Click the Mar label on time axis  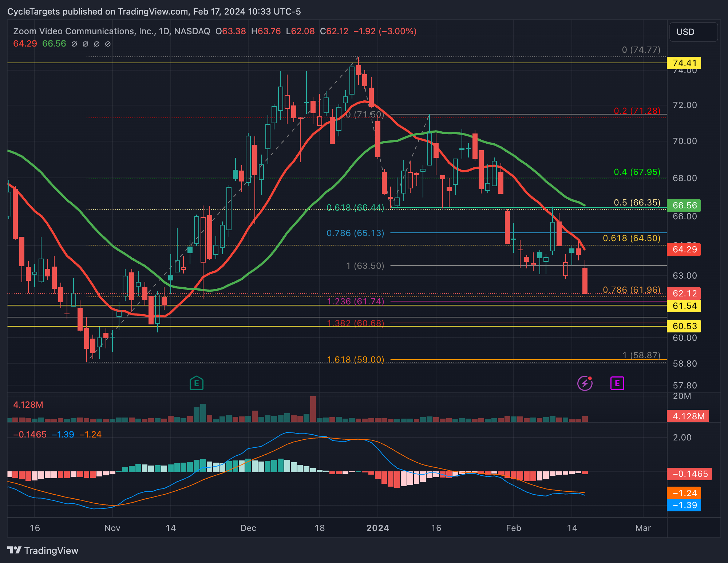[643, 528]
